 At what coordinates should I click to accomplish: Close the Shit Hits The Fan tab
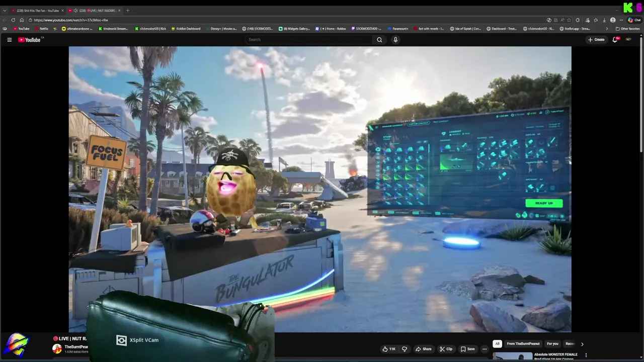(62, 11)
